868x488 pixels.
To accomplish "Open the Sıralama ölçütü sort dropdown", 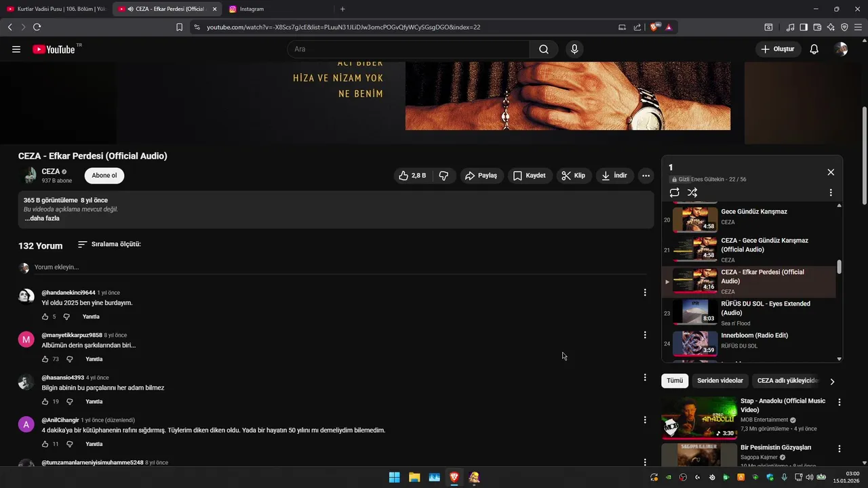I will [109, 244].
